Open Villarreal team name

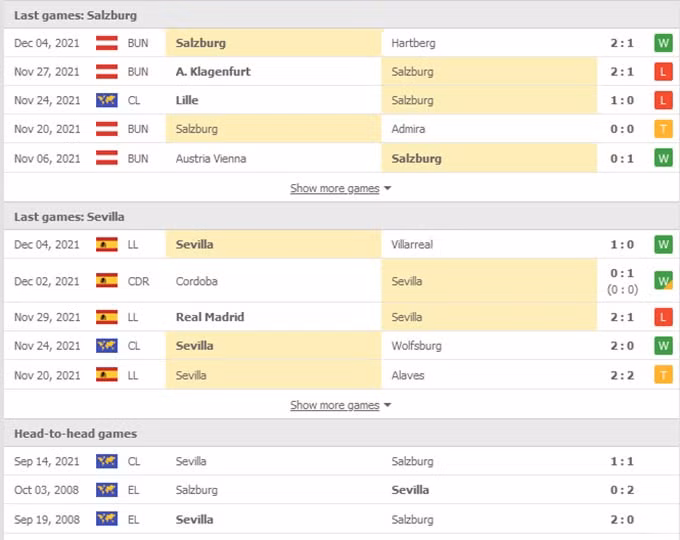point(412,244)
